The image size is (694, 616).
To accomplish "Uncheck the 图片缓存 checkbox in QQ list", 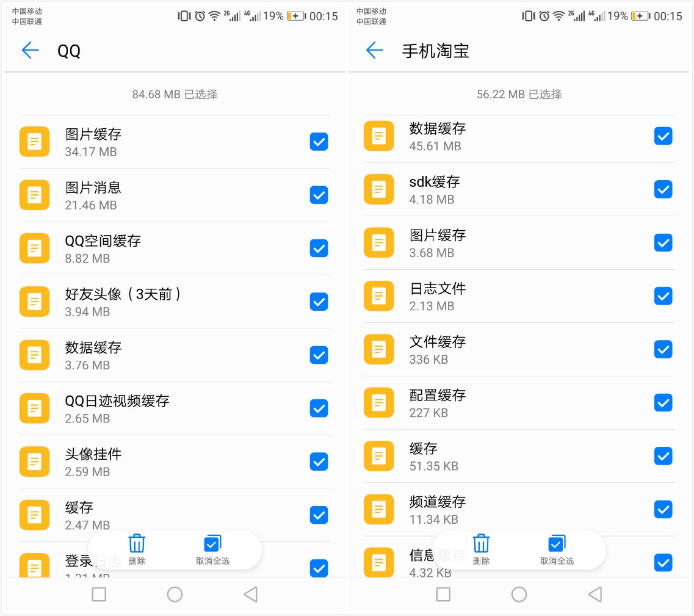I will pos(319,142).
